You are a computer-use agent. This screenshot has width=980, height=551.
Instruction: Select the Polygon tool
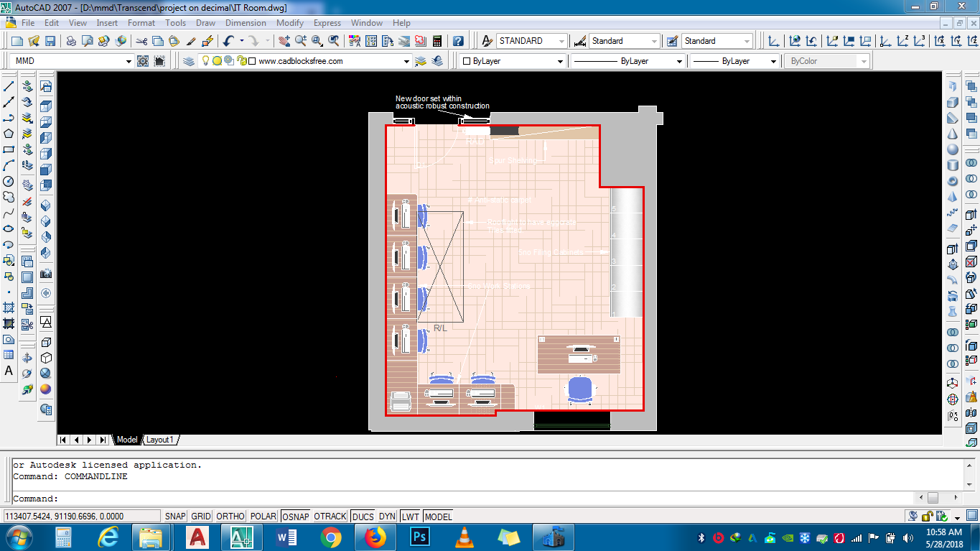(9, 134)
